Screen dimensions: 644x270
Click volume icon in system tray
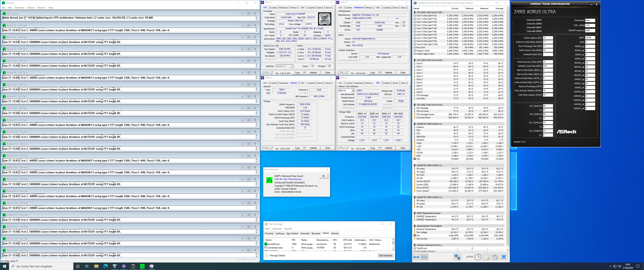[619, 266]
